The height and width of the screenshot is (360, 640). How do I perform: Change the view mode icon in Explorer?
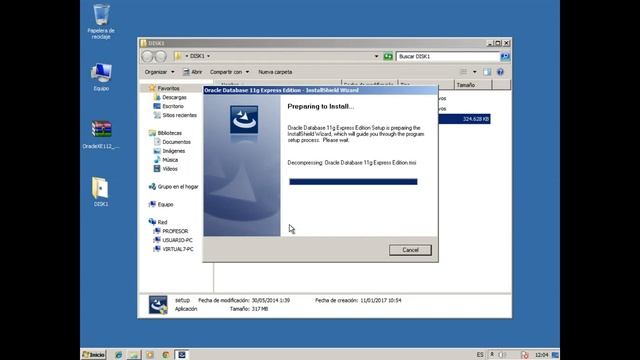pos(463,72)
